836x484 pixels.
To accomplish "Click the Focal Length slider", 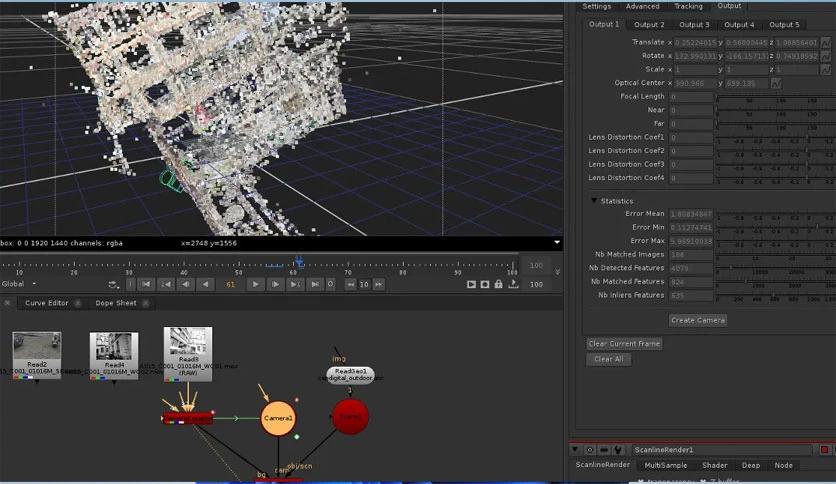I will (x=775, y=97).
